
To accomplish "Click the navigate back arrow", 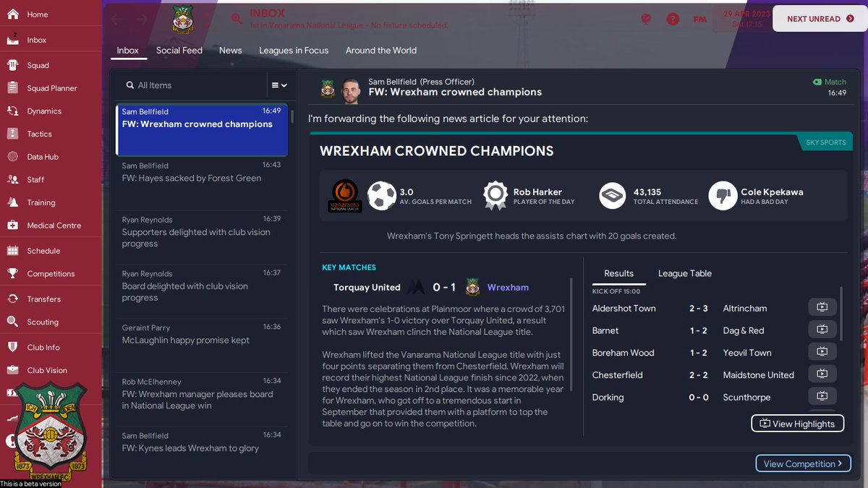I will point(116,20).
